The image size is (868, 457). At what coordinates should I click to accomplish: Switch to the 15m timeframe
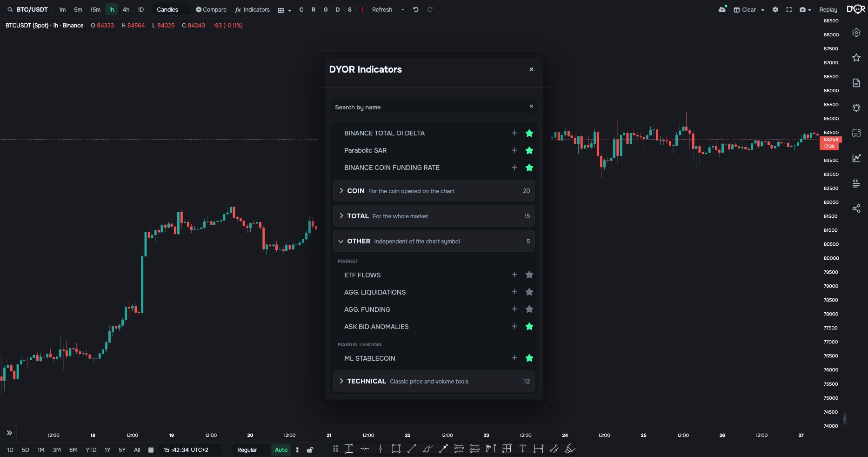coord(95,9)
